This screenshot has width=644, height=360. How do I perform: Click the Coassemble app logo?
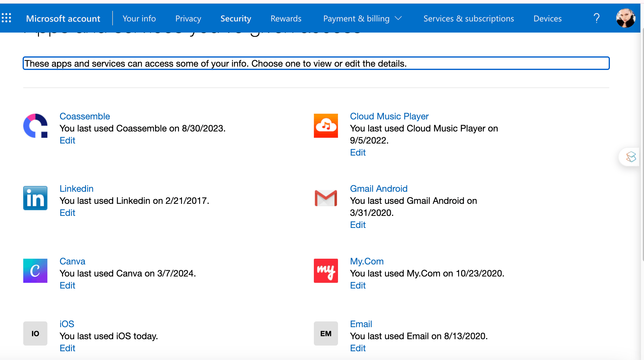pos(35,126)
